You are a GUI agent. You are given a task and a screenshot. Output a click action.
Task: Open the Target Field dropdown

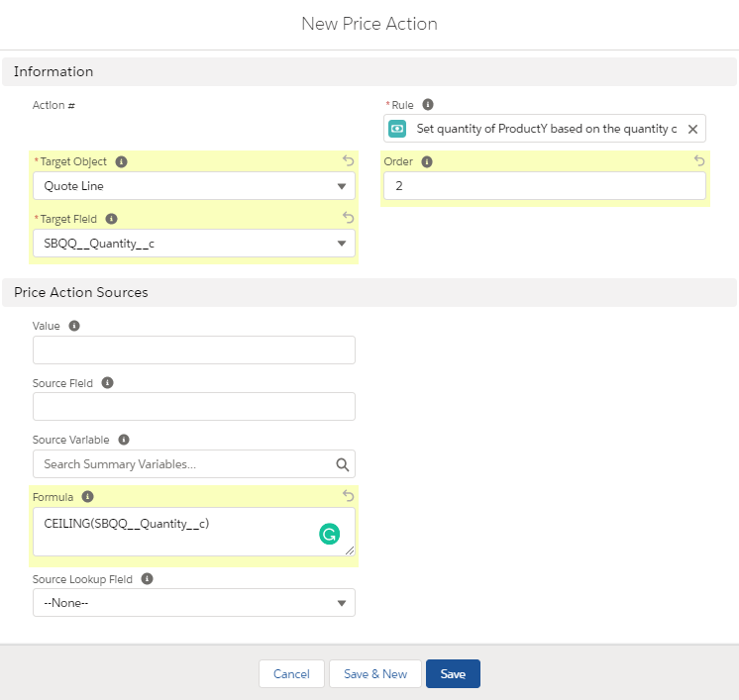pos(194,243)
